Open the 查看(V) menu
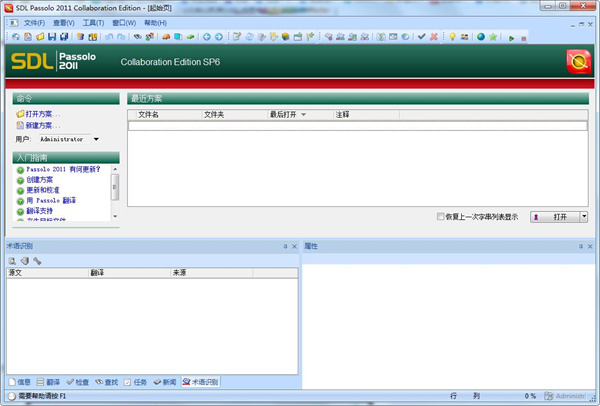Image resolution: width=600 pixels, height=406 pixels. 64,23
